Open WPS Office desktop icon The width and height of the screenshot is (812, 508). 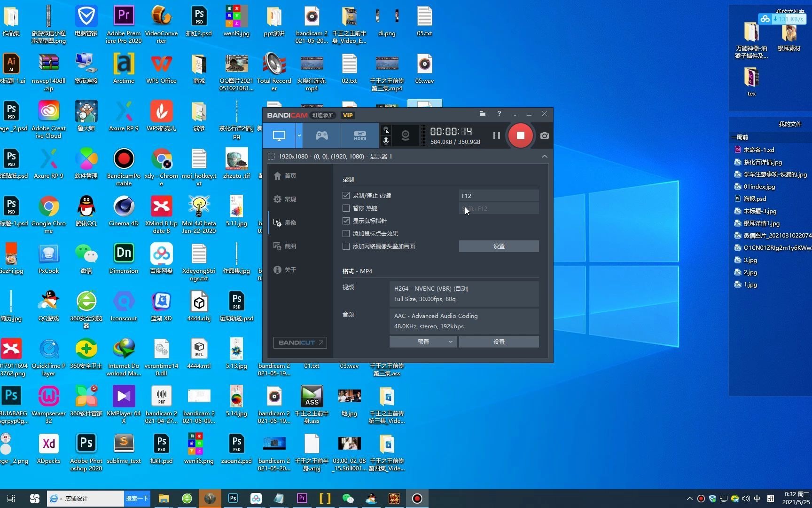point(161,69)
